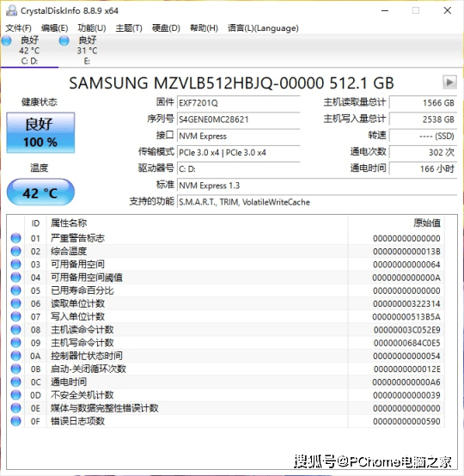The height and width of the screenshot is (476, 464).
Task: Click the host reads total 1566 GB
Action: pyautogui.click(x=423, y=102)
